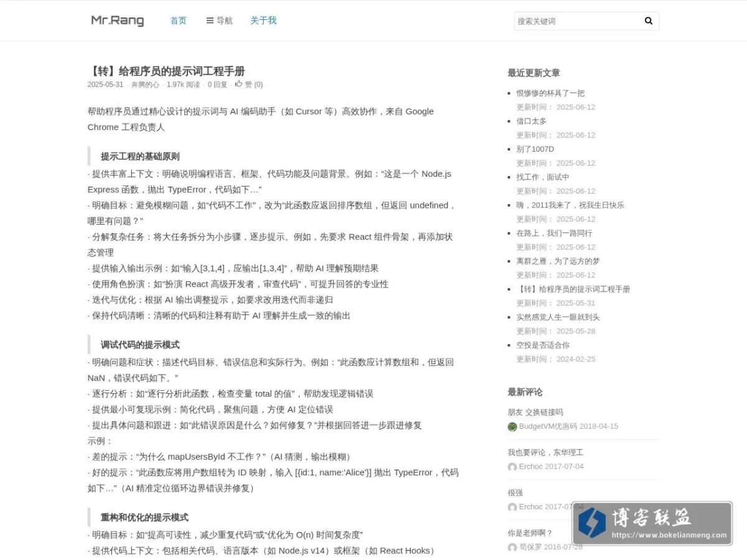Image resolution: width=747 pixels, height=560 pixels.
Task: Click the 最近更新文章 sidebar heading
Action: pyautogui.click(x=533, y=73)
